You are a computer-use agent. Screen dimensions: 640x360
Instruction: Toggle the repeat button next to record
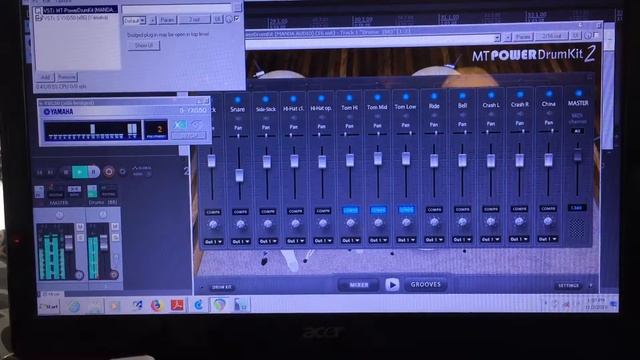click(x=122, y=172)
